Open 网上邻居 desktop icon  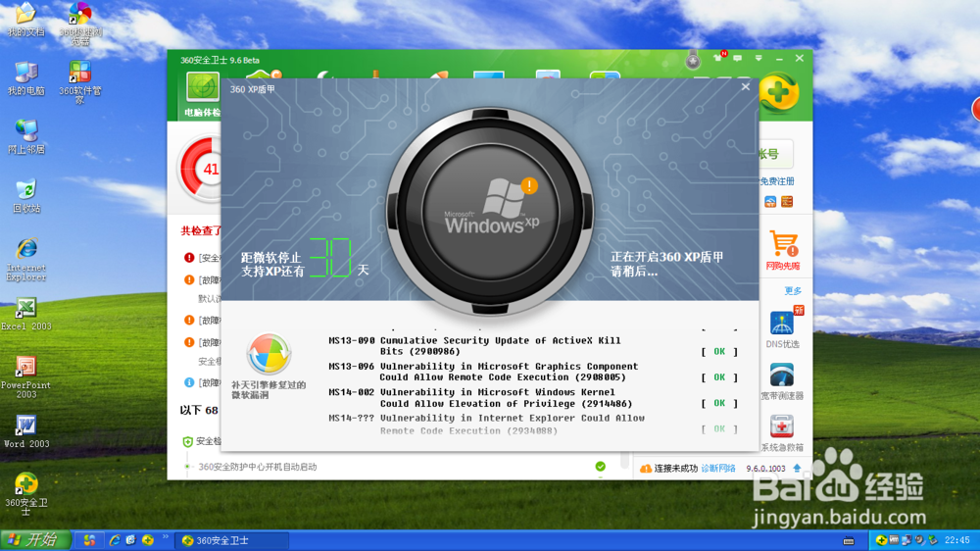[25, 136]
